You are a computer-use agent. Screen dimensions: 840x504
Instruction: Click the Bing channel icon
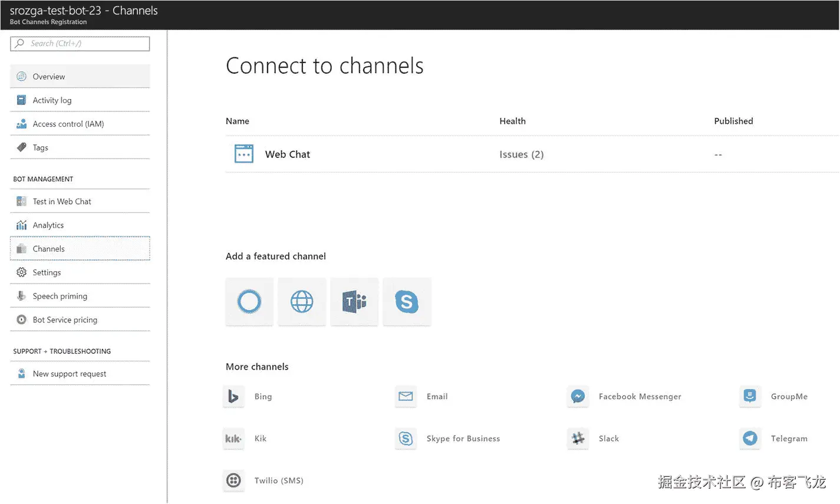[233, 397]
